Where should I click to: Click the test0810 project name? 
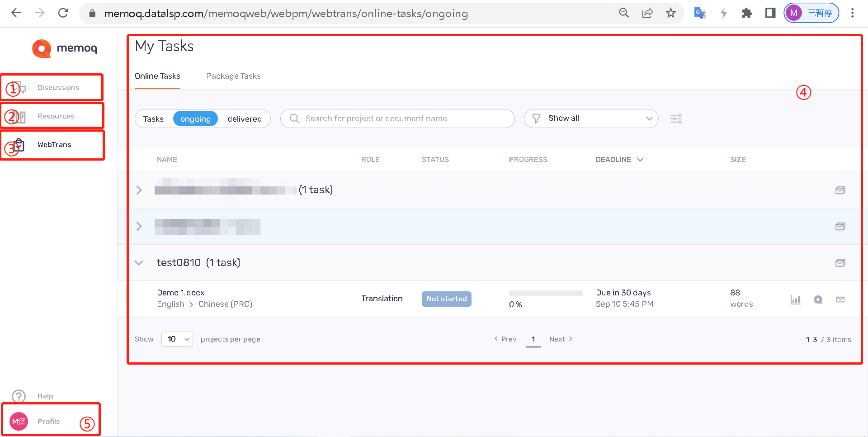(x=179, y=262)
